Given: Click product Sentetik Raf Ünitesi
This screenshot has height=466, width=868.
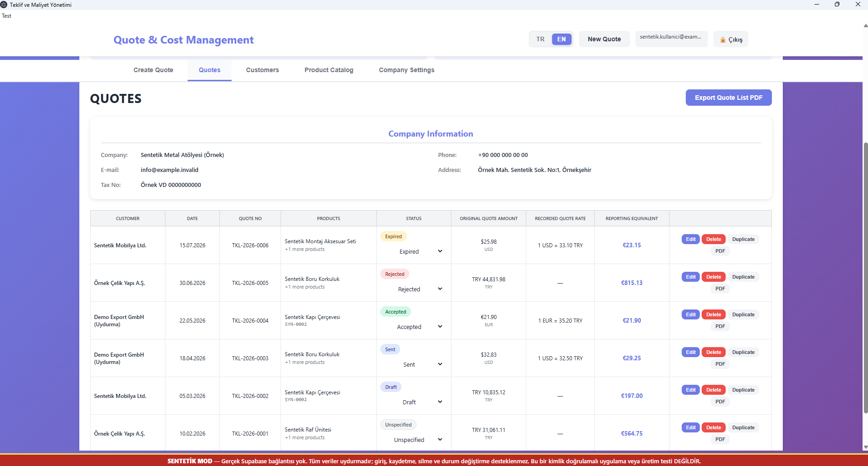Looking at the screenshot, I should click(308, 430).
